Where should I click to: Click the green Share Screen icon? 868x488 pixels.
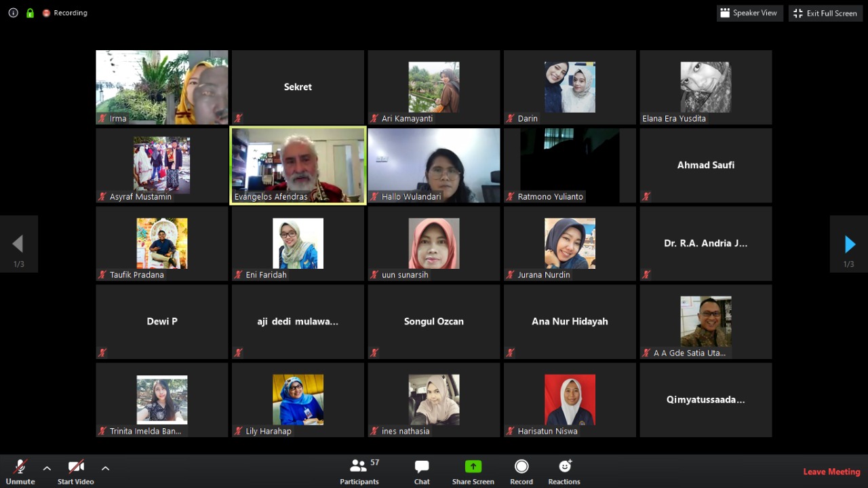point(473,467)
